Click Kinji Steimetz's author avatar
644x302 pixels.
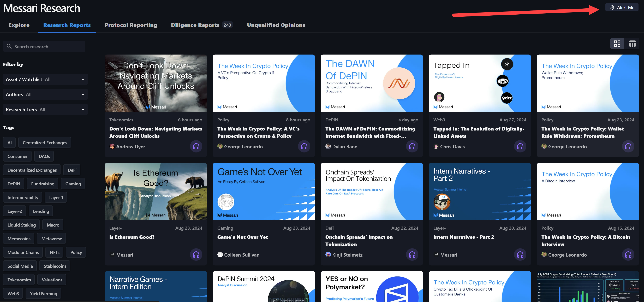tap(328, 255)
